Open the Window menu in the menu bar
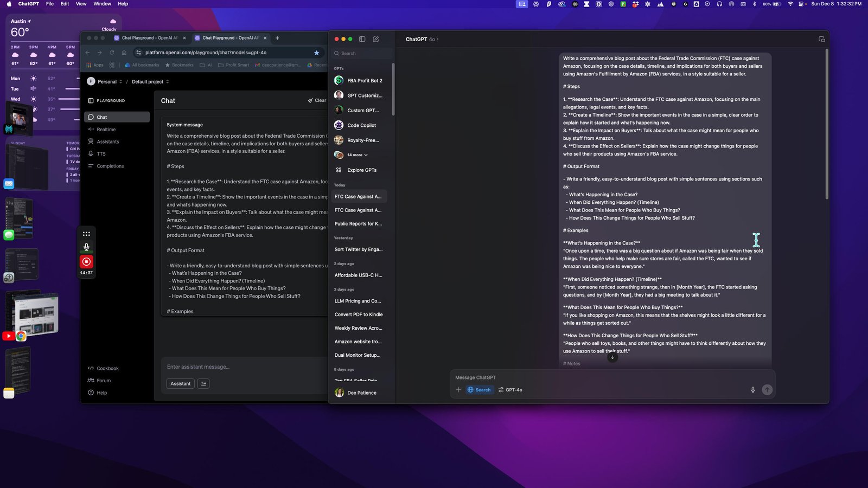Screen dimensions: 868x488 tap(102, 4)
